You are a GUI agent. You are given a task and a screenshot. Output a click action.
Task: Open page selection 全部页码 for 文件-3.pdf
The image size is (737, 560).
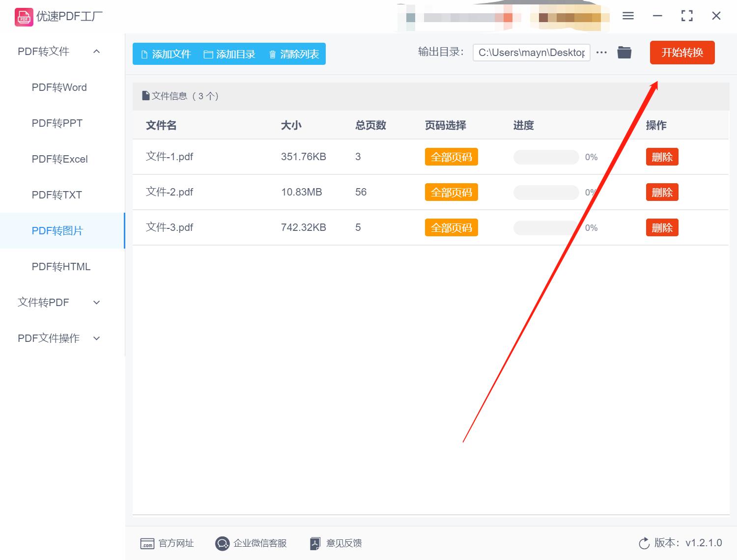(x=451, y=227)
